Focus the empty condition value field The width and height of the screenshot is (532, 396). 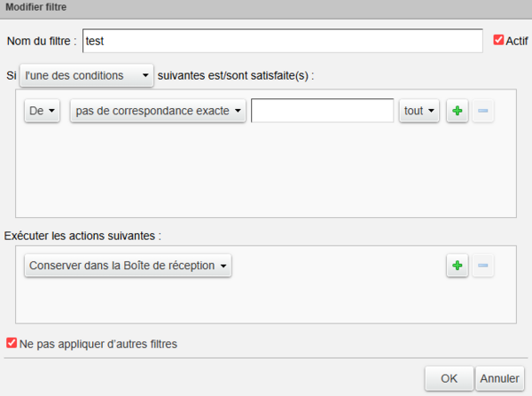coord(322,111)
